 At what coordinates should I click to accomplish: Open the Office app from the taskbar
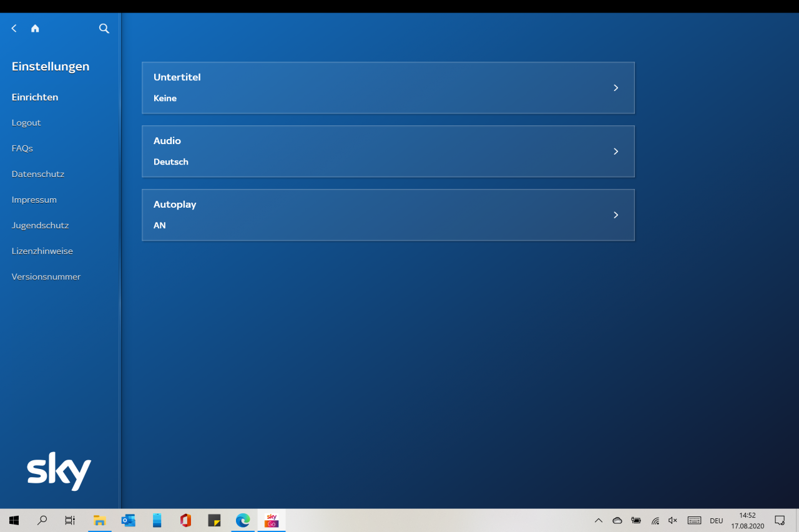coord(185,520)
